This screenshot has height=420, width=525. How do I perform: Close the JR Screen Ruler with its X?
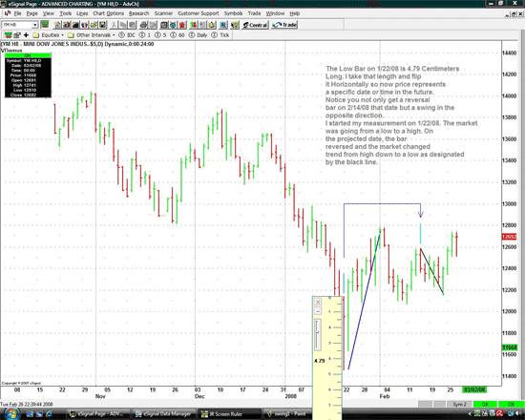point(318,302)
